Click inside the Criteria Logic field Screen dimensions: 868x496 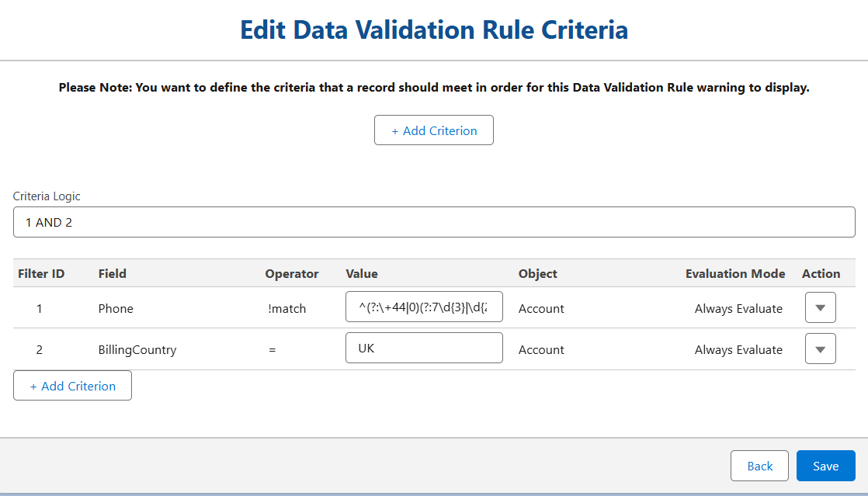click(x=433, y=221)
